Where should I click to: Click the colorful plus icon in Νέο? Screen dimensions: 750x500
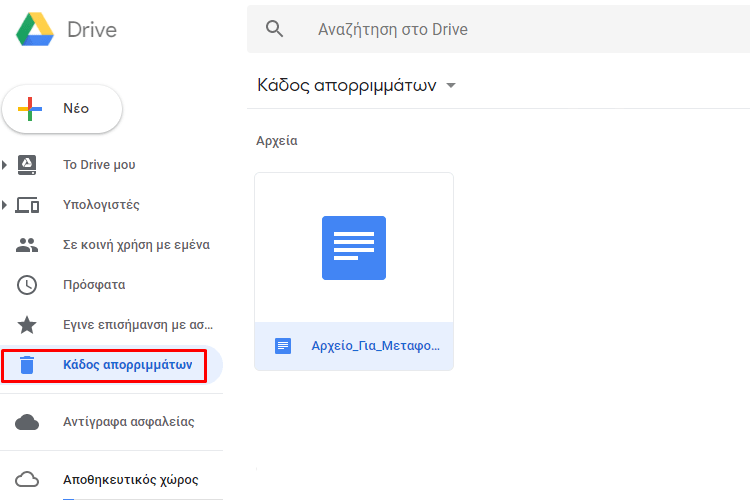[30, 109]
